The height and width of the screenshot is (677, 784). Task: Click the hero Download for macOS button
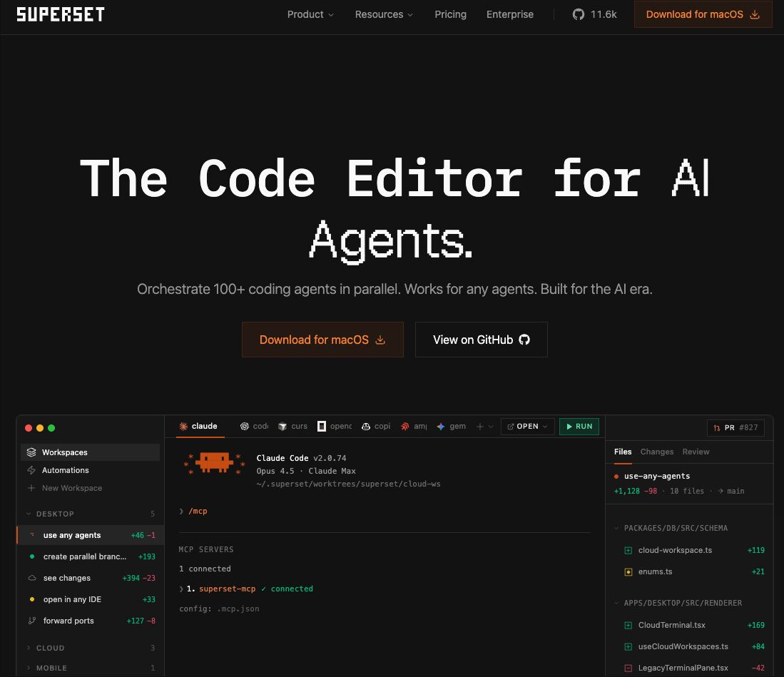(322, 340)
